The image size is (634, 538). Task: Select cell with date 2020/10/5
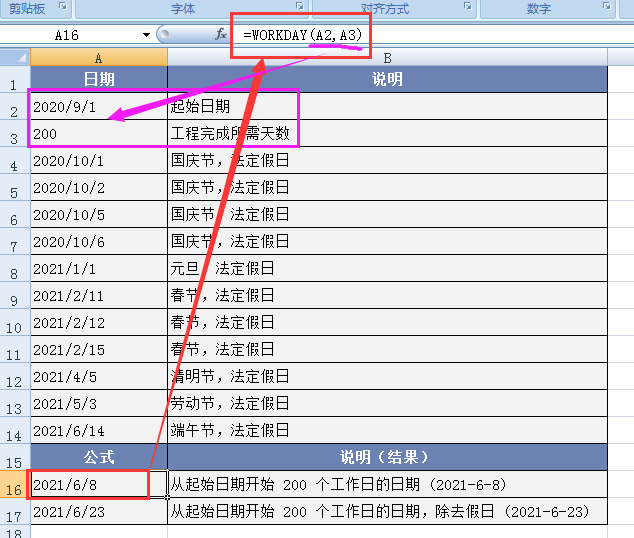point(99,215)
